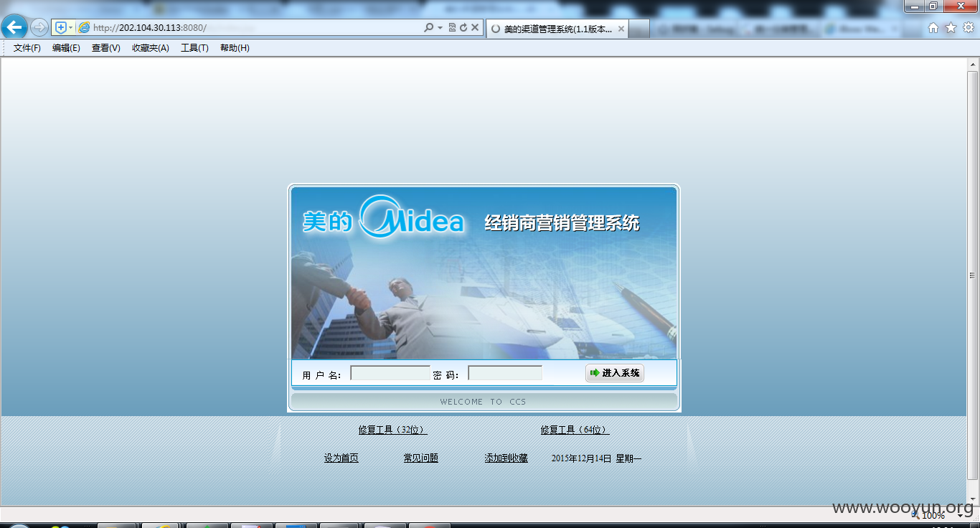Open a new tab with the blank tab button
This screenshot has width=980, height=528.
coord(639,29)
